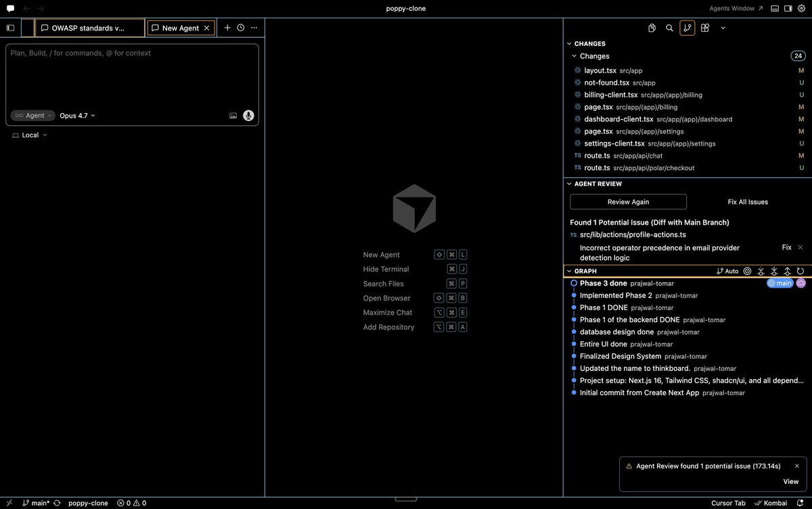
Task: Click View in the Agent Review notification
Action: 790,481
